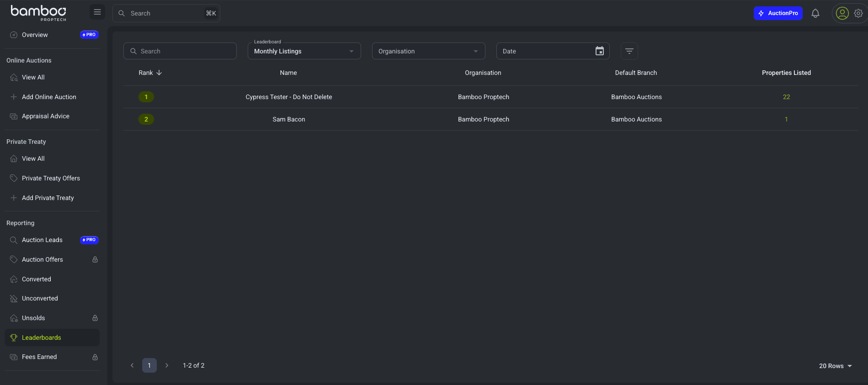Click Add Online Auction plus icon
Viewport: 868px width, 385px height.
pyautogui.click(x=14, y=97)
